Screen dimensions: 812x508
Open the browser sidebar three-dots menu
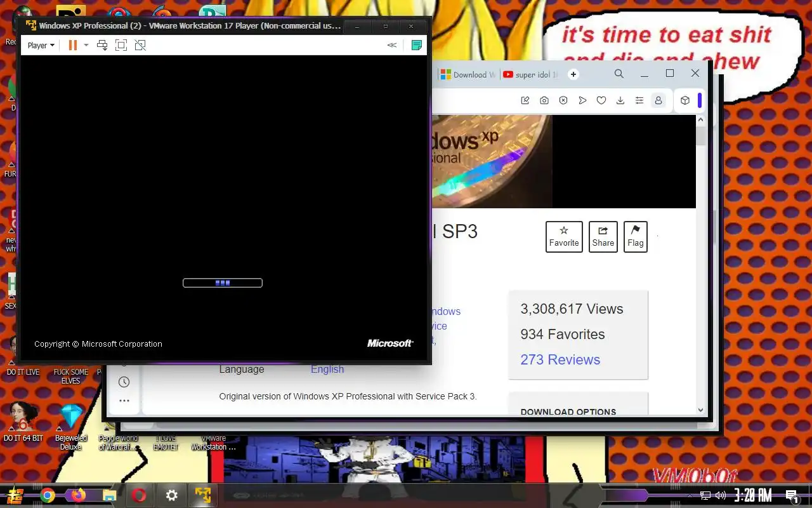click(x=124, y=401)
